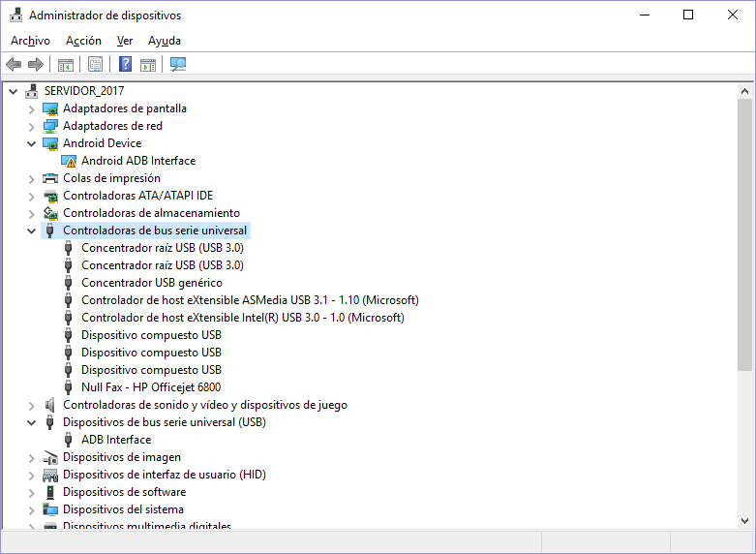This screenshot has width=756, height=554.
Task: Collapse Dispositivos de bus serie universal (USB)
Action: pyautogui.click(x=31, y=422)
